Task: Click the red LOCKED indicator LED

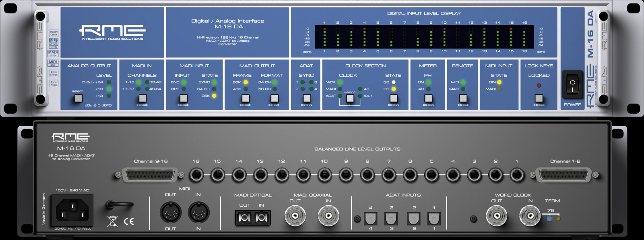Action: (539, 85)
